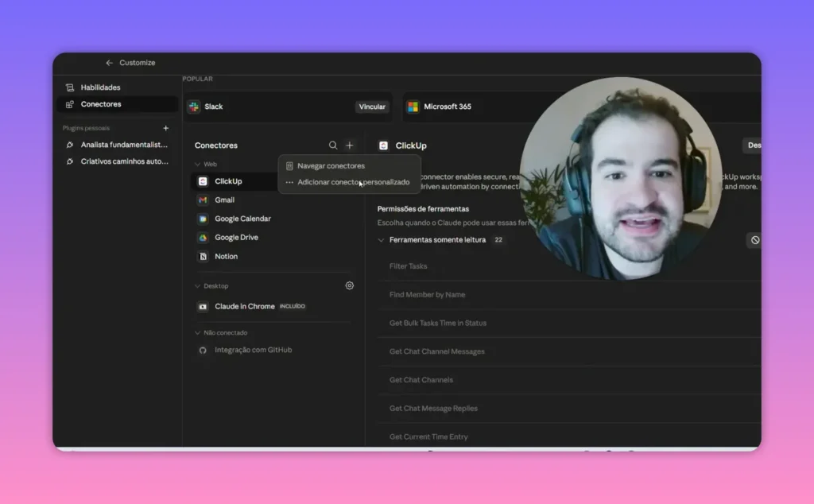This screenshot has width=814, height=504.
Task: Click the plus icon beside Conectores
Action: click(x=350, y=145)
